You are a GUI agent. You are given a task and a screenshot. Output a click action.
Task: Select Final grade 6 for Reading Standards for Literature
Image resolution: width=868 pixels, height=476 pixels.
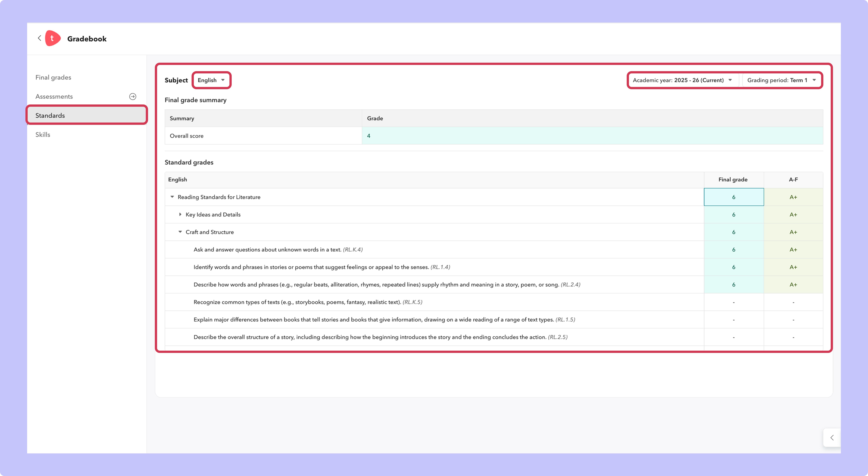[734, 197]
